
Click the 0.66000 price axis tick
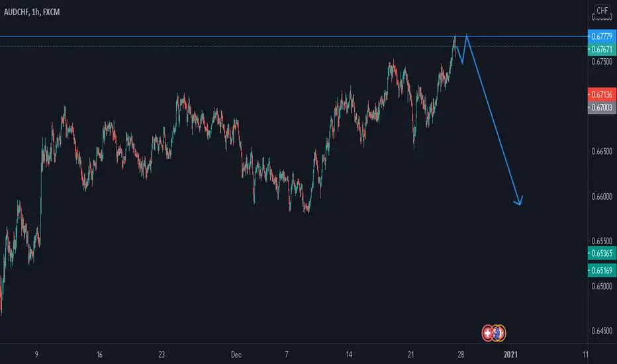point(602,197)
